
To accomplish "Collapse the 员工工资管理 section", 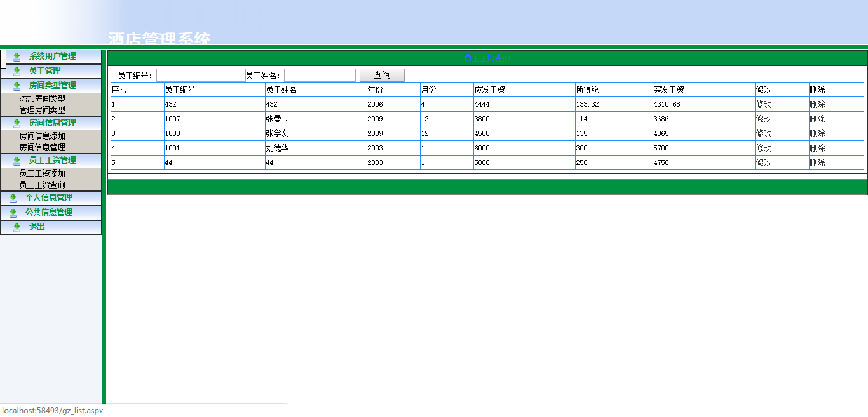I will coord(51,161).
